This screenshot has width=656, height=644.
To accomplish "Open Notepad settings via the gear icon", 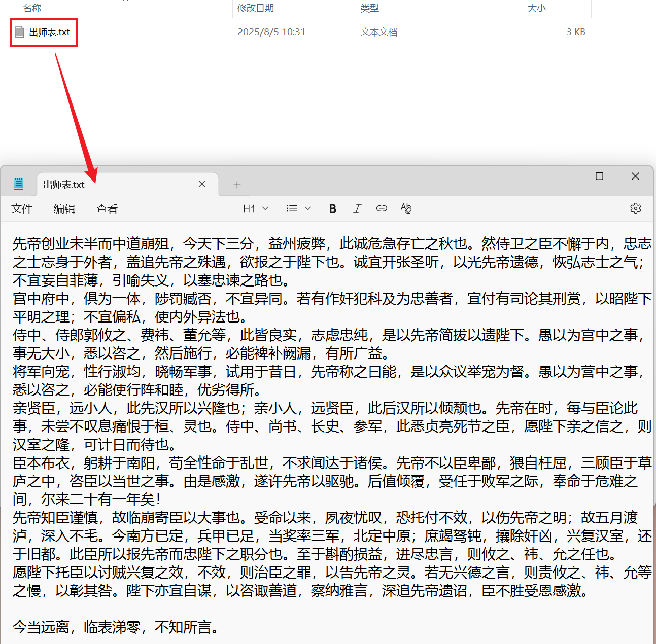I will point(635,208).
